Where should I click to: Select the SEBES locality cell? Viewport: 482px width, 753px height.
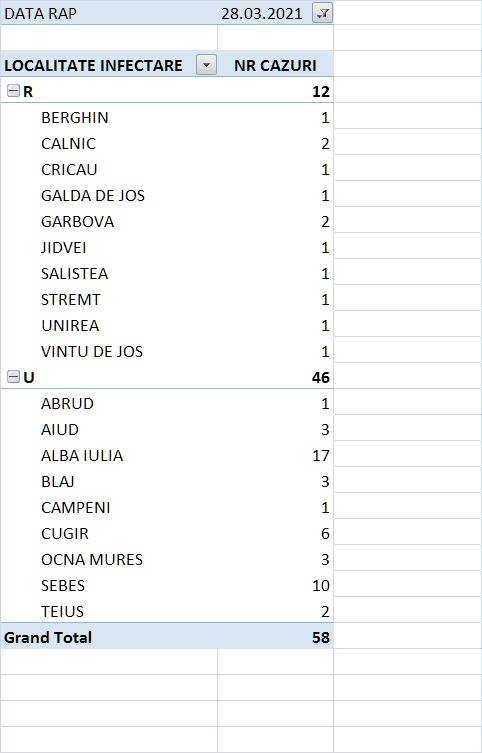coord(109,585)
